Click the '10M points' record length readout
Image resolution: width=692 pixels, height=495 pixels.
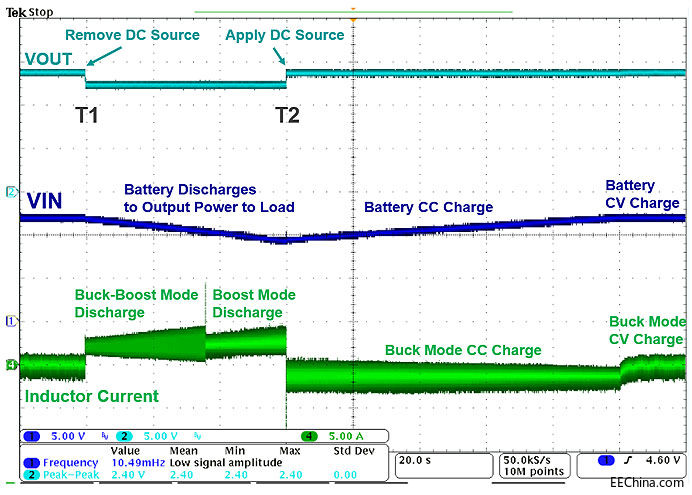click(x=534, y=472)
